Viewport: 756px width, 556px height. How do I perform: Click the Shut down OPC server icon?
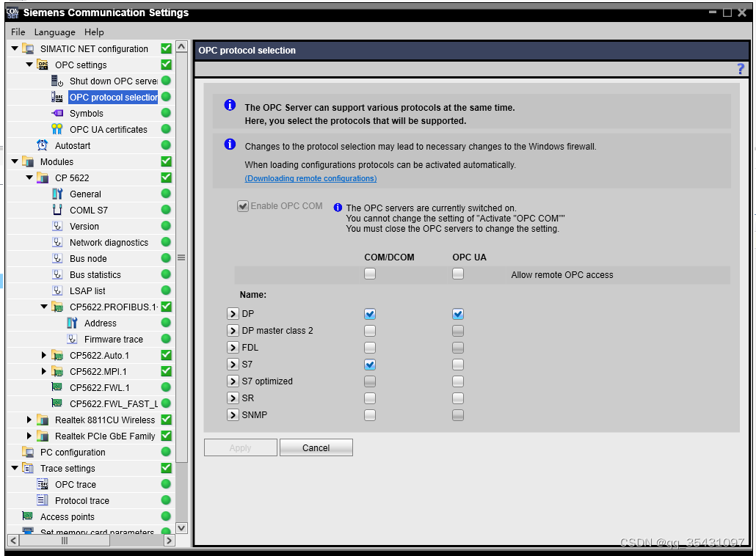57,81
